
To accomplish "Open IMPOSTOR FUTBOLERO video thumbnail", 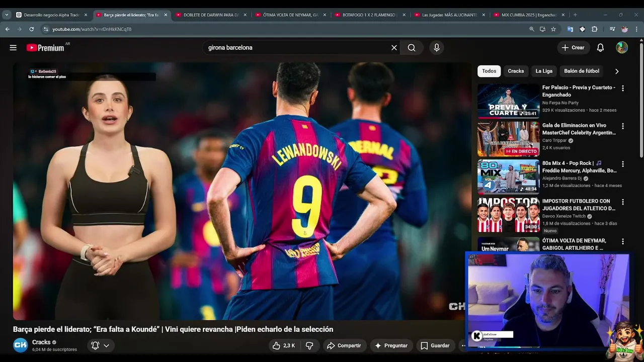I will point(508,215).
